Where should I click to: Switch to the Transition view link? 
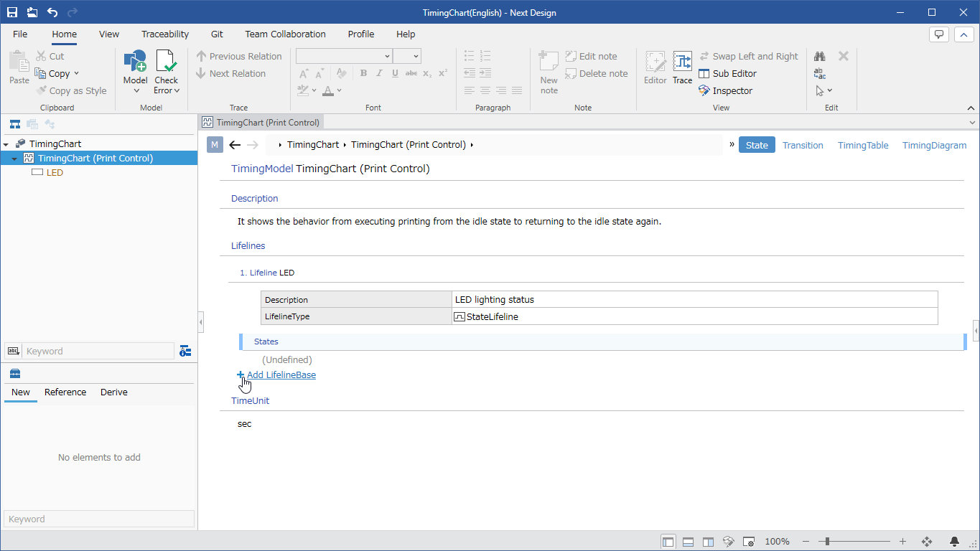point(803,145)
